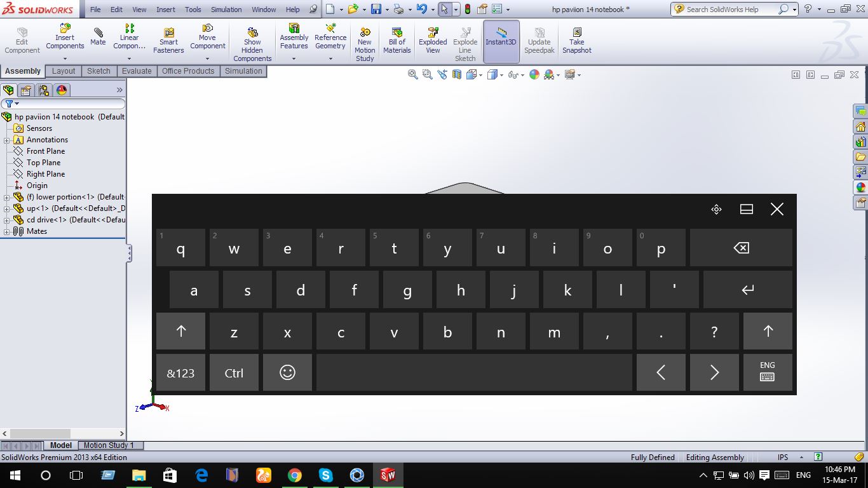Open the Insert Components dropdown arrow
Image resolution: width=868 pixels, height=488 pixels.
tap(65, 58)
